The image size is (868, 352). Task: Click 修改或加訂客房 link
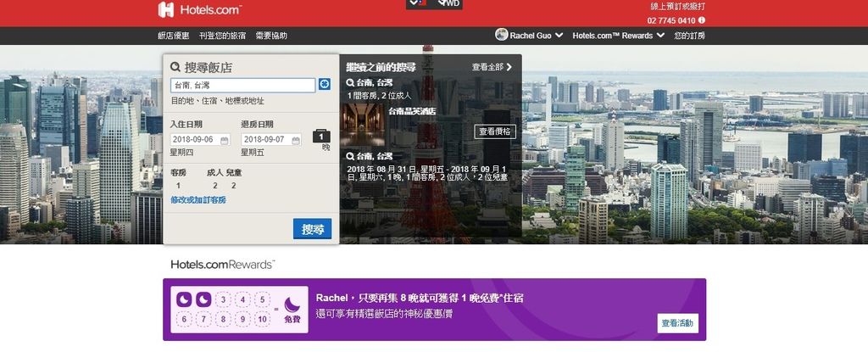click(198, 200)
